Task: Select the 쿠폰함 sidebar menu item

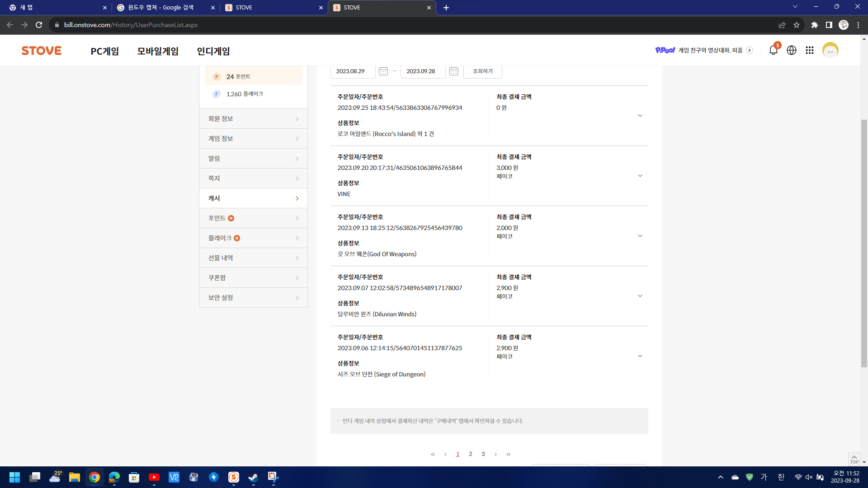Action: coord(253,278)
